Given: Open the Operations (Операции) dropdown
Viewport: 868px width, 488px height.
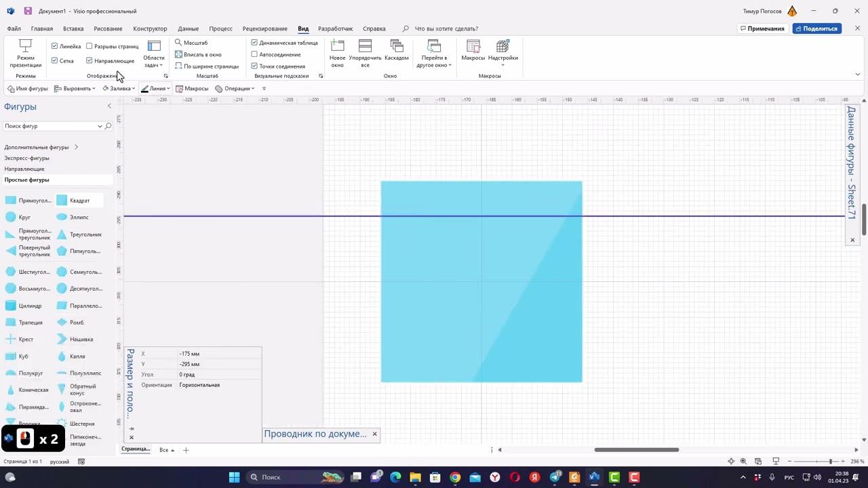Looking at the screenshot, I should [235, 89].
